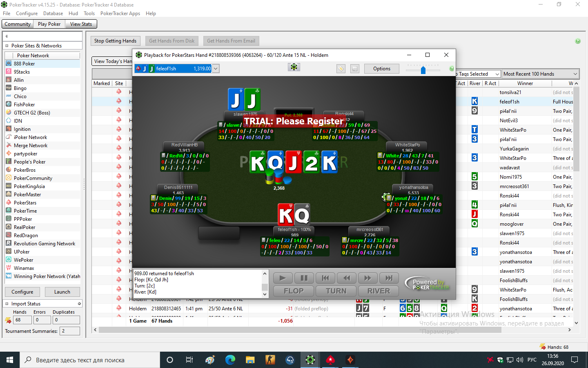The height and width of the screenshot is (368, 588).
Task: Step forward one action in replayer
Action: click(x=367, y=278)
